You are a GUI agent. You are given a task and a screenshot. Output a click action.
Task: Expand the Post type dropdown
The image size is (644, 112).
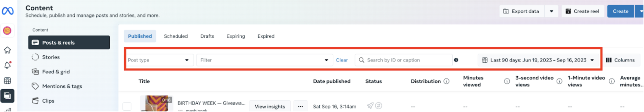pos(159,60)
